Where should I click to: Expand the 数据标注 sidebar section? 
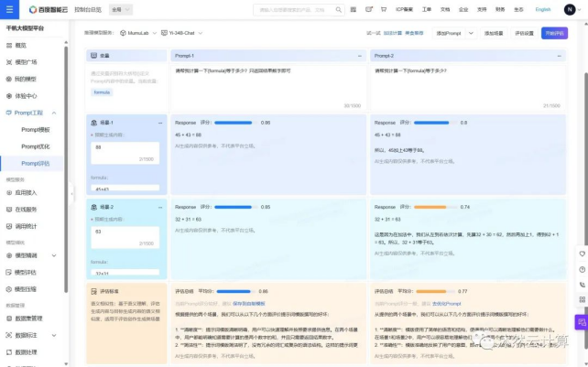54,336
